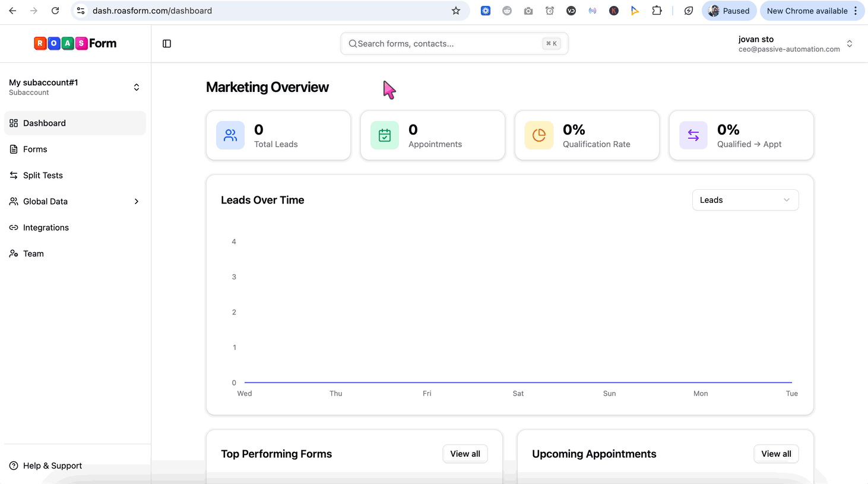Click the Qualification Rate pie chart icon
Viewport: 868px width, 484px height.
[x=539, y=135]
